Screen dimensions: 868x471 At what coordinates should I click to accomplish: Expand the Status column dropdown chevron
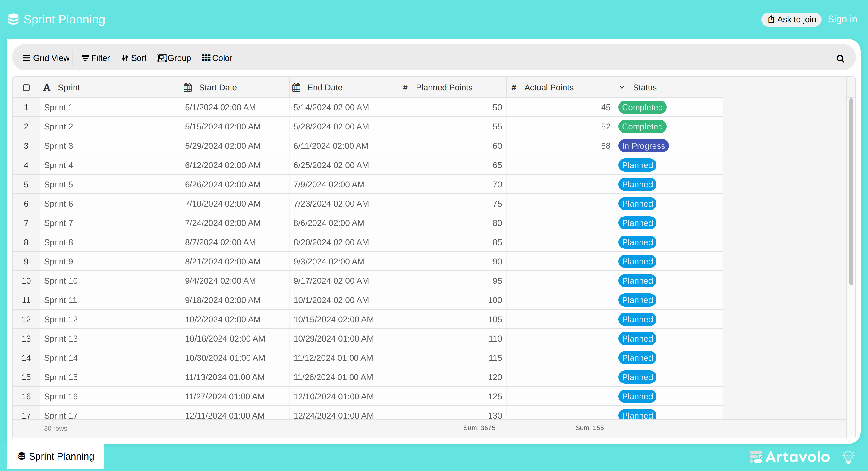tap(622, 87)
